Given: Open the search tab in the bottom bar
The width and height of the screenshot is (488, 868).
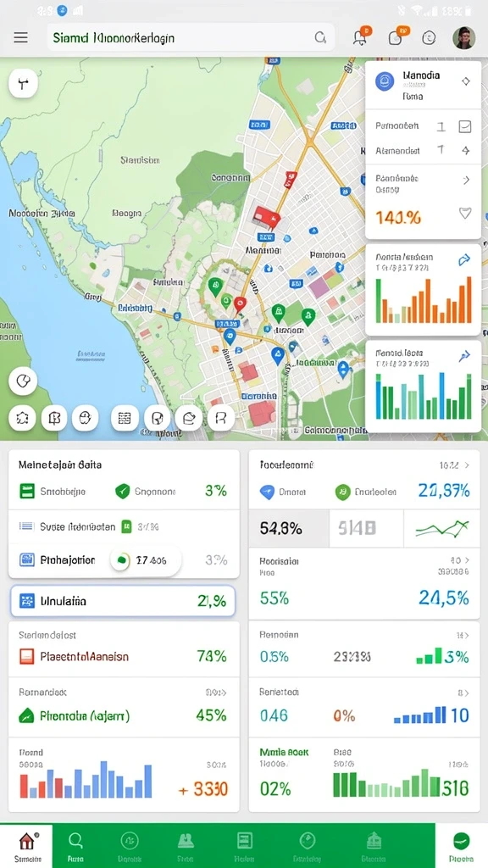Looking at the screenshot, I should 75,845.
